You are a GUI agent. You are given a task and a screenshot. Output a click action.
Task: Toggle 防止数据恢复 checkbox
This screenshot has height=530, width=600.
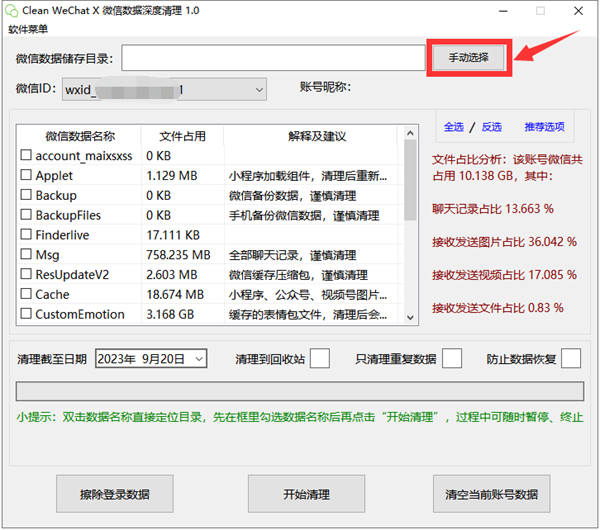click(571, 359)
